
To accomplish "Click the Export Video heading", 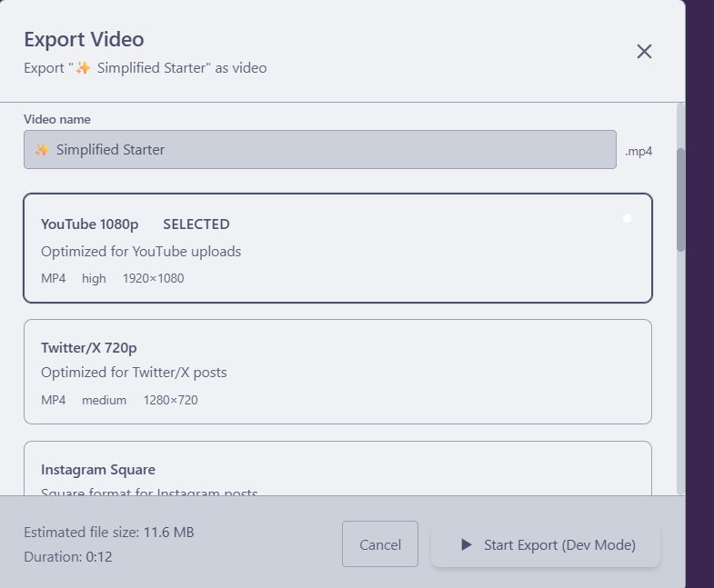I will pos(84,39).
